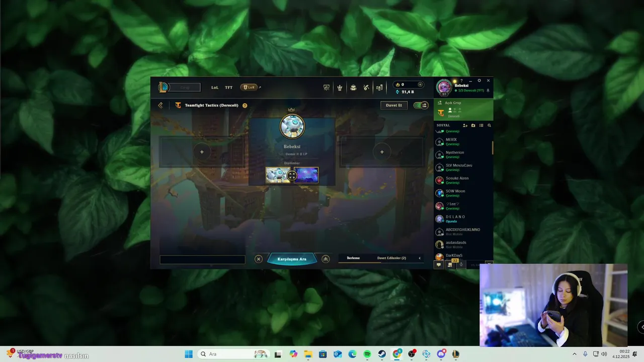Open friend Sosuke Aizen in the list

point(463,180)
